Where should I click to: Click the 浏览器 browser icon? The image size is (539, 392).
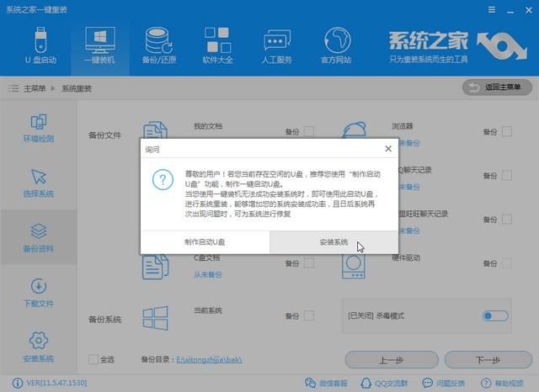point(354,130)
